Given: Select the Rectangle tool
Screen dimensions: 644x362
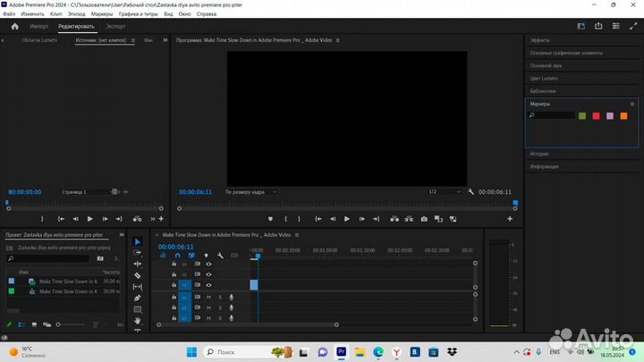Looking at the screenshot, I should 138,309.
